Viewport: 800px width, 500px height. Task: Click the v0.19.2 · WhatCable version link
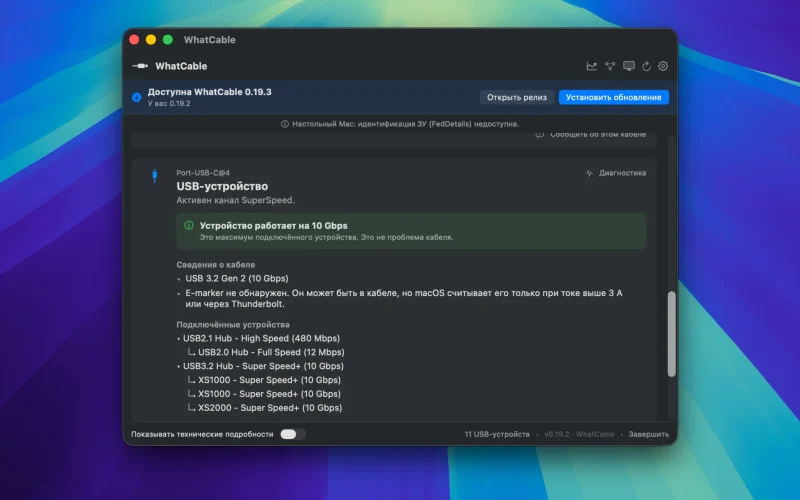tap(579, 434)
